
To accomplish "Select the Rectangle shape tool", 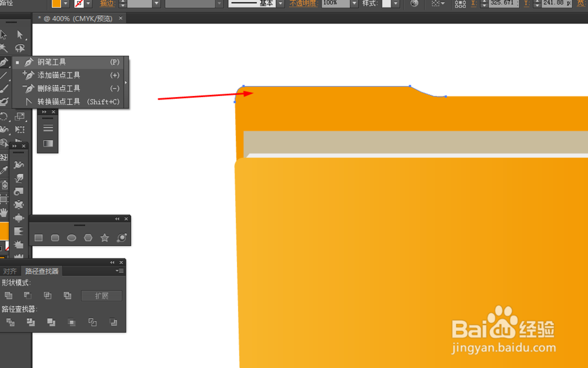I will click(38, 238).
